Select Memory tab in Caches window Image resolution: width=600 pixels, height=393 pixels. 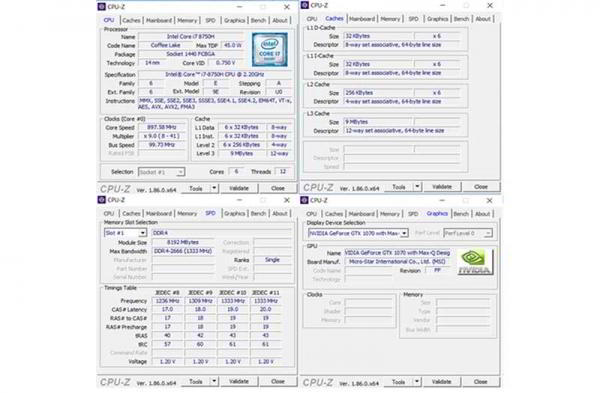[390, 19]
